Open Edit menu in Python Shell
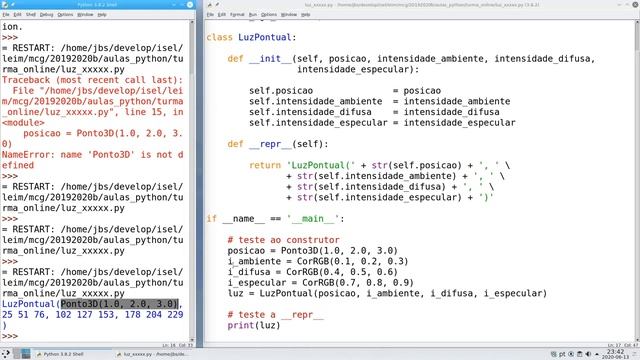 tap(17, 14)
